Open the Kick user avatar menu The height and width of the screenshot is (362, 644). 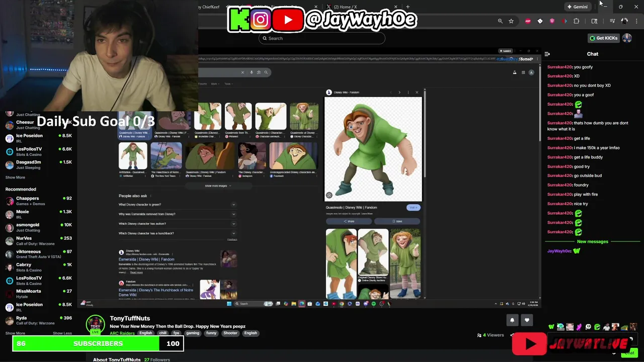point(627,38)
